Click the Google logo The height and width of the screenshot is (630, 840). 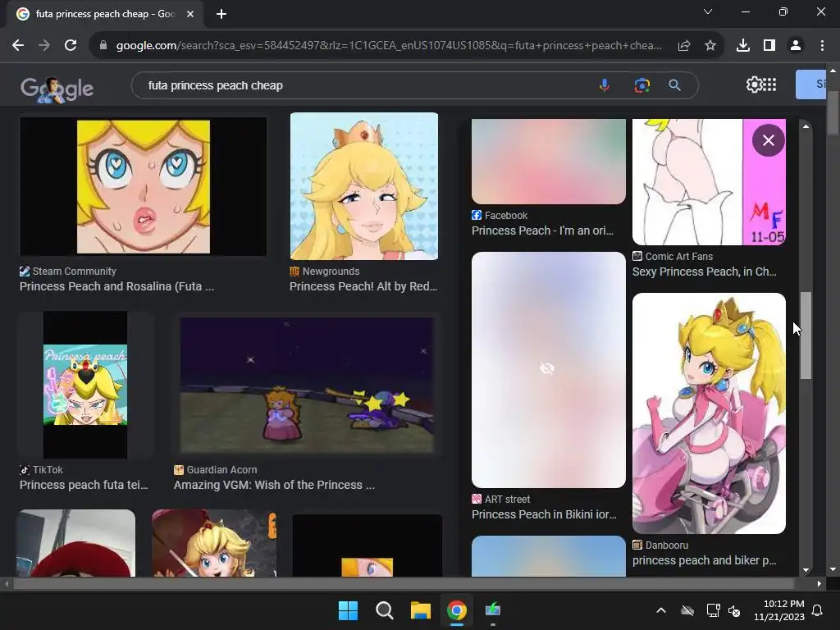tap(57, 89)
